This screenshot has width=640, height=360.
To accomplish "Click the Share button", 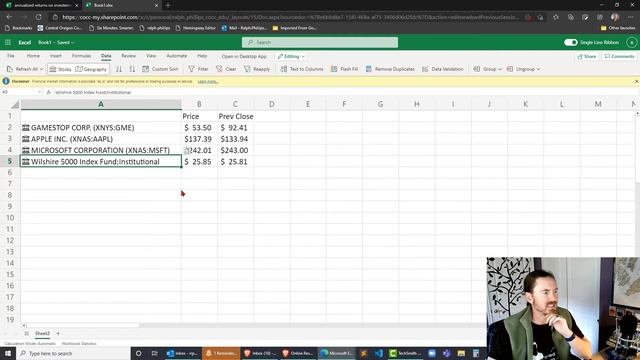I will (587, 56).
